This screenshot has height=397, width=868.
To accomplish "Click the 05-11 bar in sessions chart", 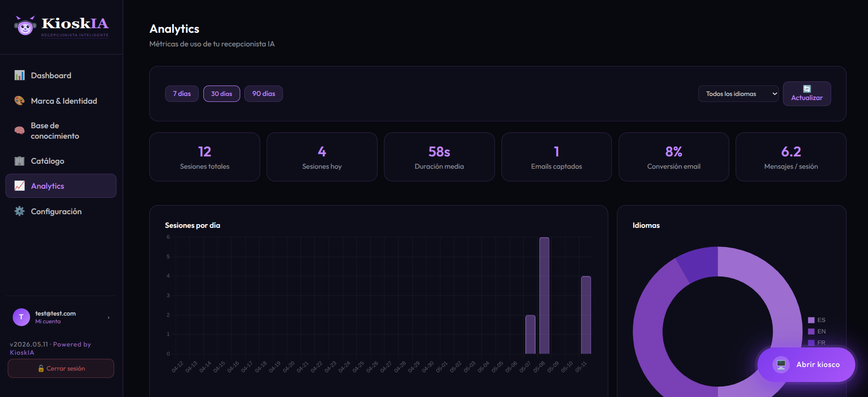I will click(x=586, y=315).
